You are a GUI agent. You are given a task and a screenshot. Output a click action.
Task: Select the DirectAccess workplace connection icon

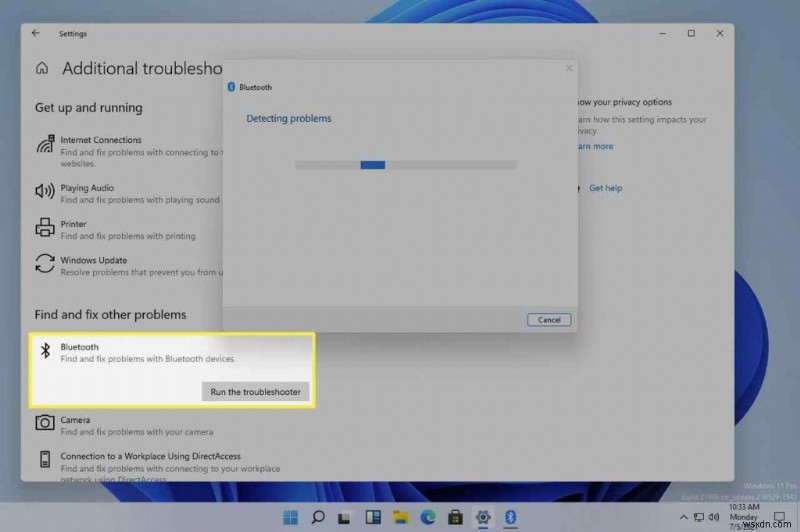[x=45, y=459]
